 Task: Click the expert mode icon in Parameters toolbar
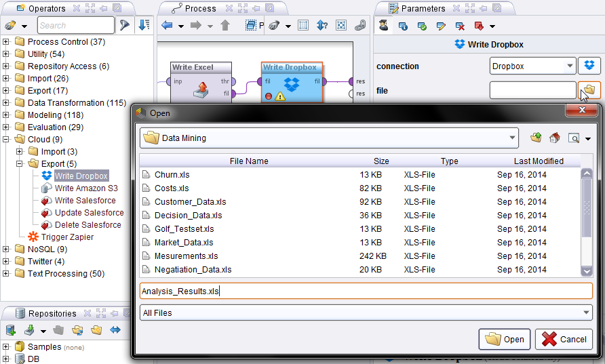click(x=383, y=26)
